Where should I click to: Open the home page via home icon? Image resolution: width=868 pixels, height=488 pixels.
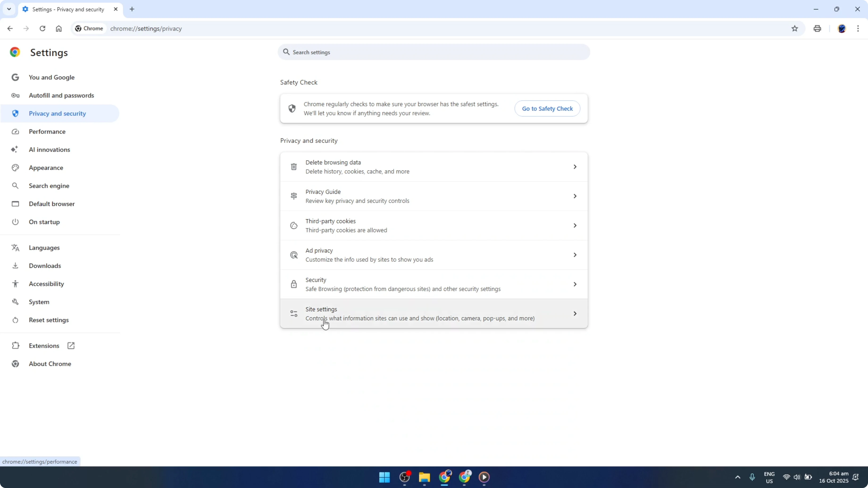coord(59,29)
